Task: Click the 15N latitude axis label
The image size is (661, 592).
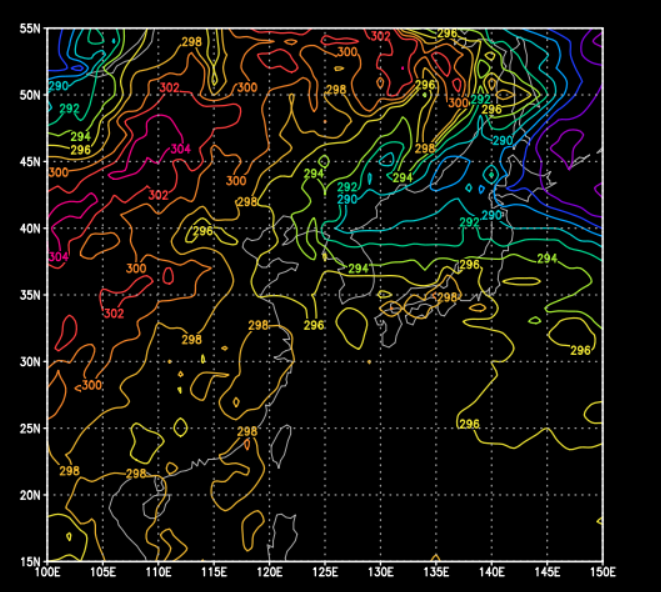Action: click(29, 561)
